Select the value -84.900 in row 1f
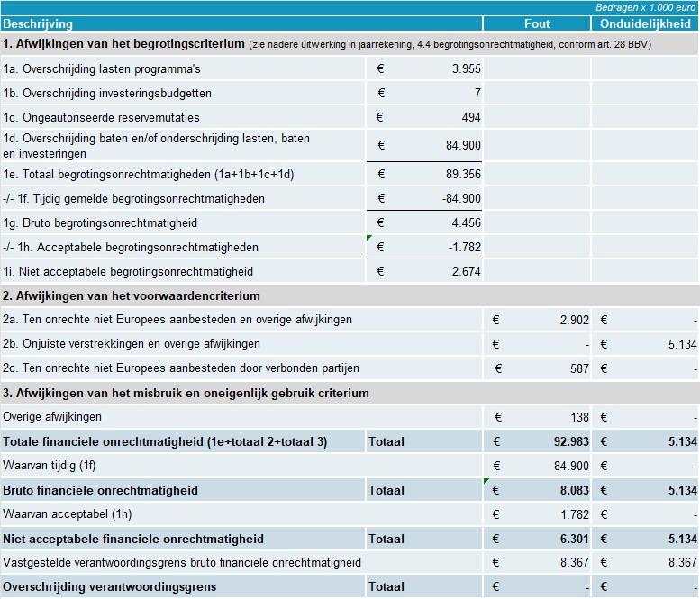700x599 pixels. [461, 199]
